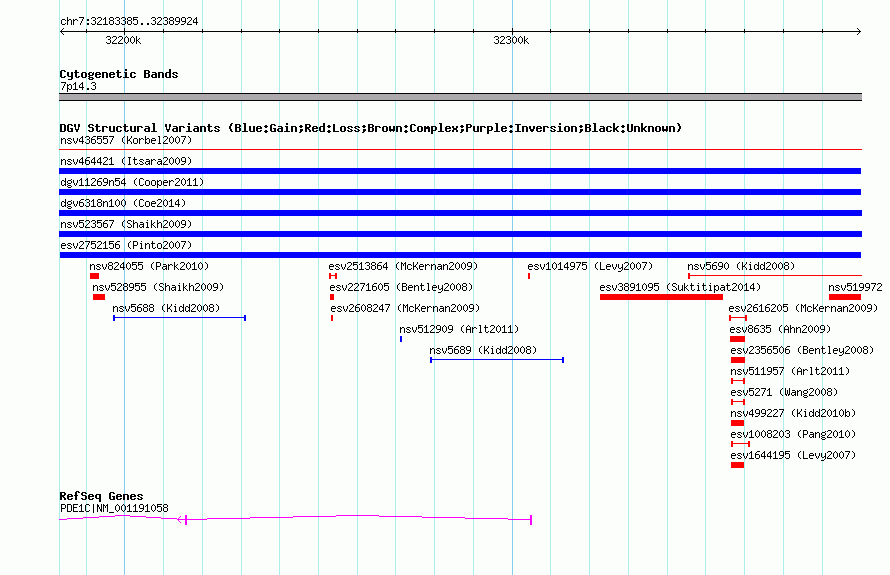Image resolution: width=890 pixels, height=575 pixels.
Task: Click the ruler's left arrow end
Action: click(x=62, y=31)
